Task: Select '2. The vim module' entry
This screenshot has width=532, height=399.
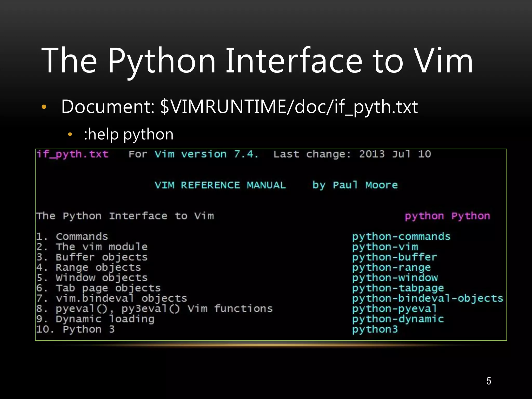Action: click(x=92, y=247)
